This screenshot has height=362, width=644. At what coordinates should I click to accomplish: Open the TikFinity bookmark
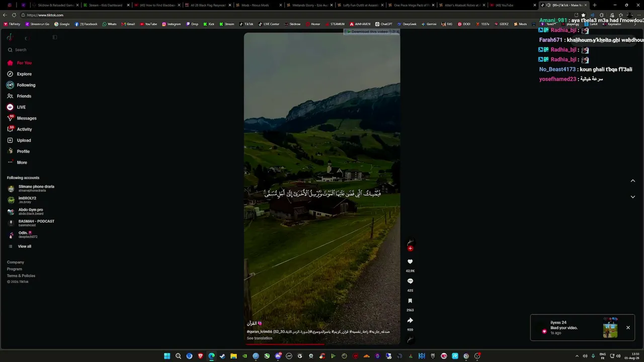[x=12, y=24]
